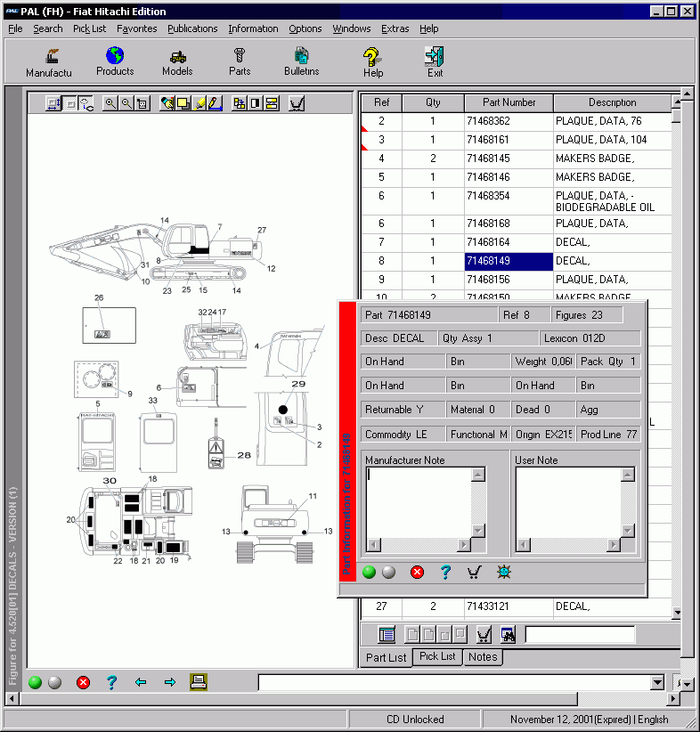Screen dimensions: 700x732
Task: Click the printer icon in bottom figure bar
Action: [199, 682]
